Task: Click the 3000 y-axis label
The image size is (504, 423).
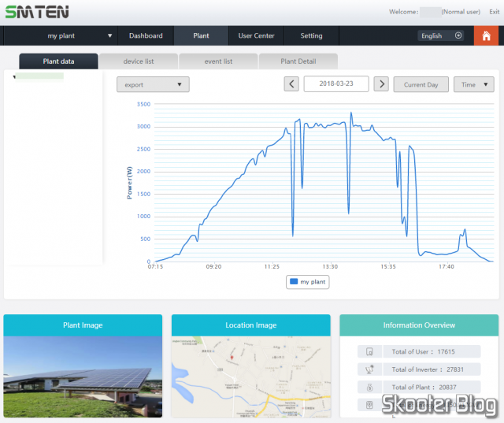Action: pos(143,127)
